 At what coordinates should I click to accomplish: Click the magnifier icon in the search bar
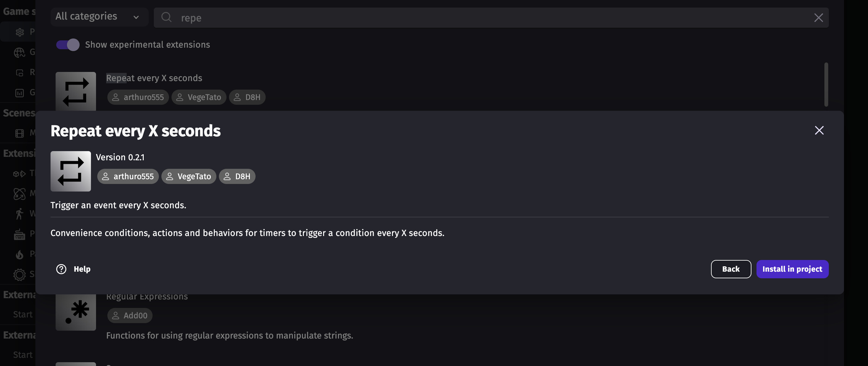click(166, 17)
